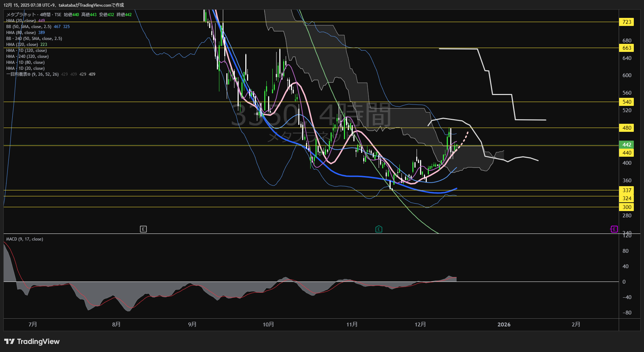Click the TradingView logo at bottom left
Viewport: 644px width, 352px height.
[32, 341]
